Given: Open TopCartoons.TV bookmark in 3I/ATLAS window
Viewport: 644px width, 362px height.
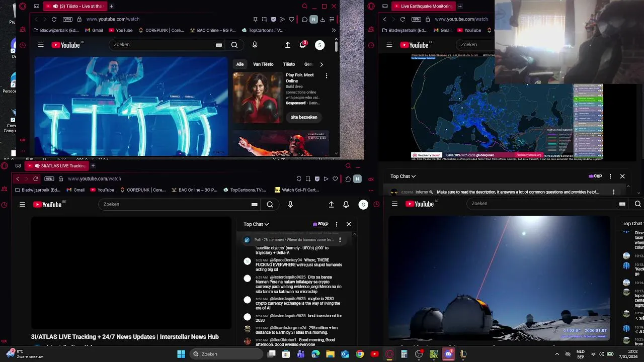Looking at the screenshot, I should click(244, 190).
